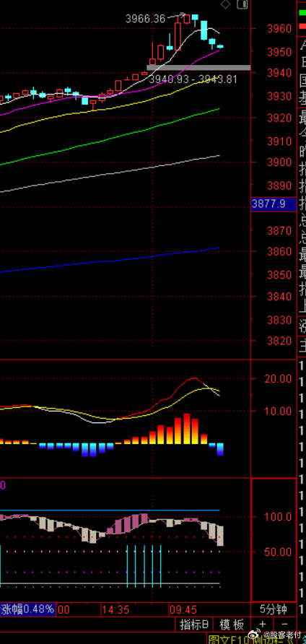Click the 100.0 indicator axis label

click(x=278, y=517)
